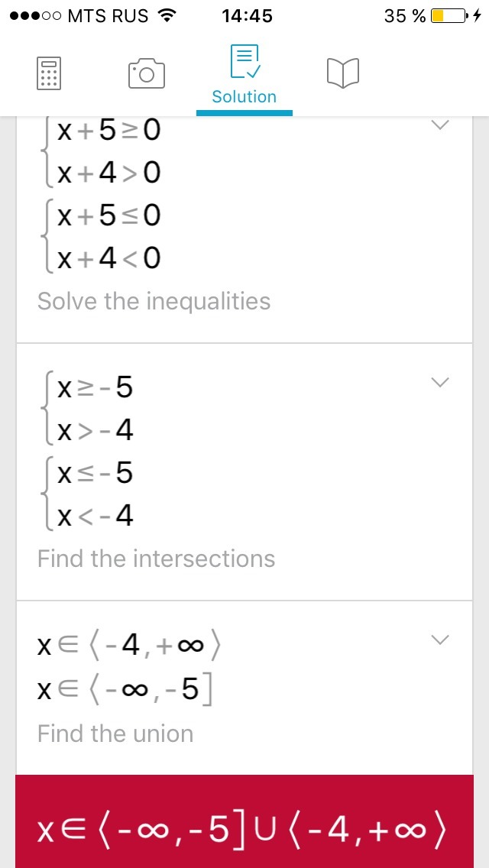Tap the 14:45 clock
This screenshot has width=489, height=868.
tap(246, 15)
